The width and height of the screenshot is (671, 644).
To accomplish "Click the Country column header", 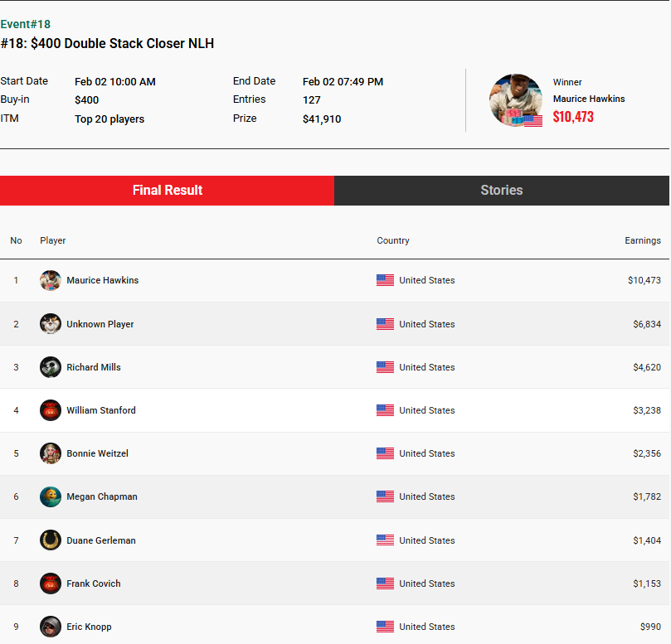I will click(x=393, y=240).
